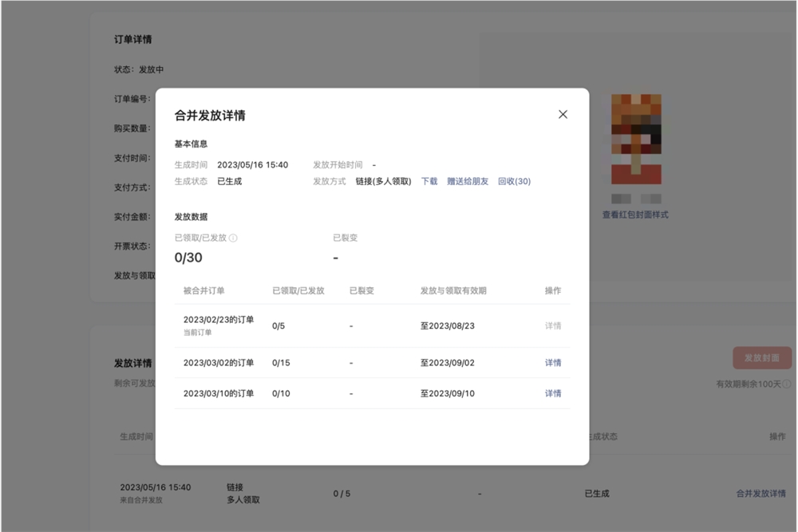Click the 0/15 cell
This screenshot has height=532, width=798.
(281, 363)
